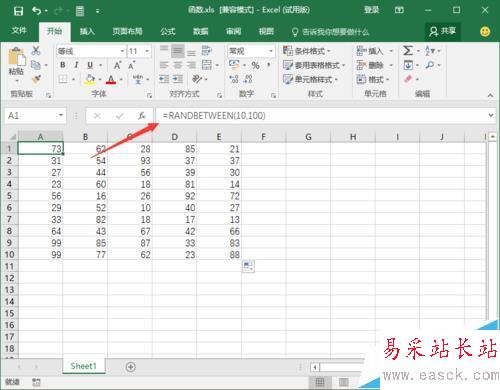The width and height of the screenshot is (500, 390).
Task: Click the Insert Function fx icon
Action: [142, 116]
